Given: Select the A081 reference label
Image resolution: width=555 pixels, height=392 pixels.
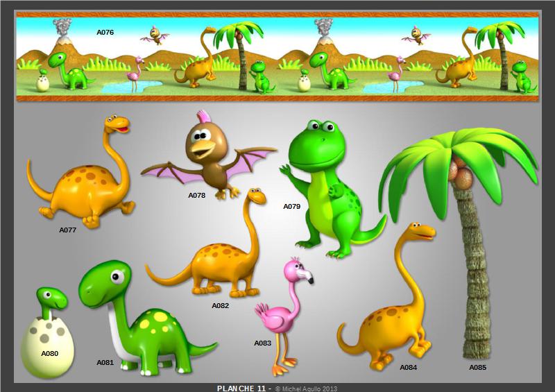Looking at the screenshot, I should 105,362.
